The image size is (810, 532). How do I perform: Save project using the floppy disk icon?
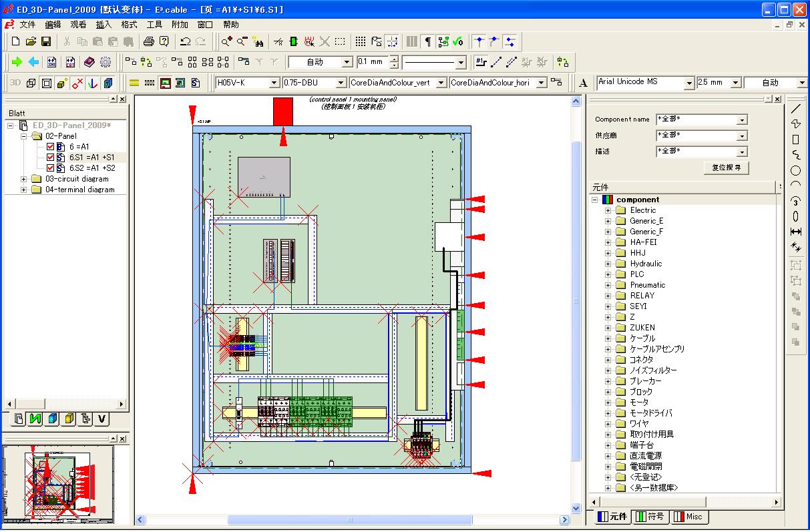point(46,41)
